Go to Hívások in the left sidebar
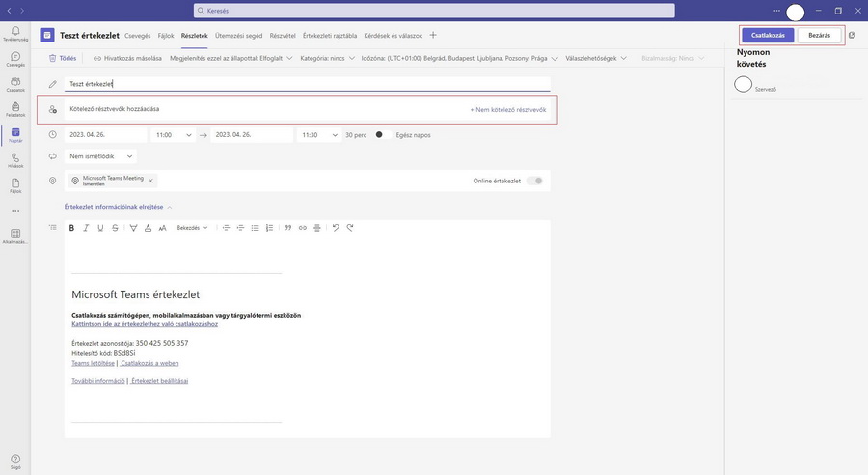The height and width of the screenshot is (475, 868). tap(15, 159)
